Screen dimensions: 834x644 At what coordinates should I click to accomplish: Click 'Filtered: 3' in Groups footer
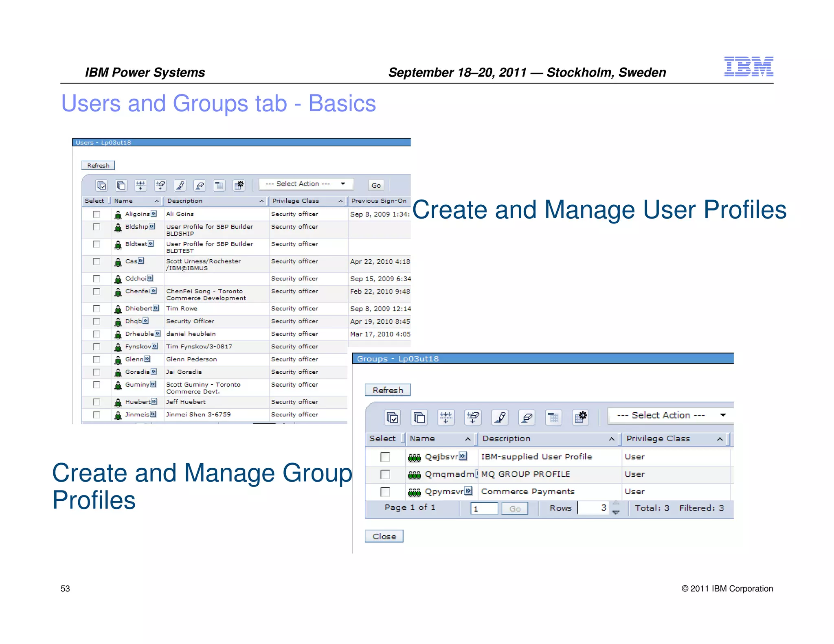tap(702, 508)
